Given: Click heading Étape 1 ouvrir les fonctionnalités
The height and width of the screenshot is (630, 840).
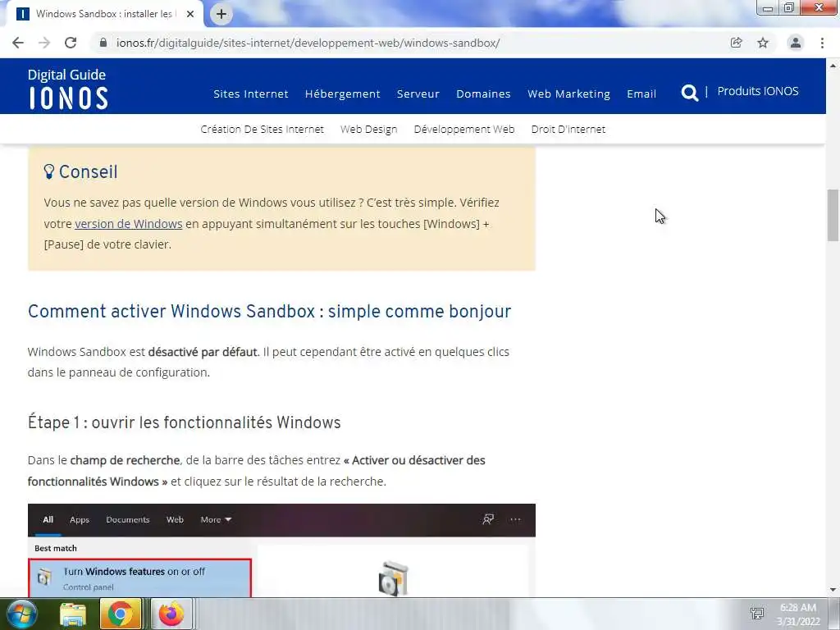Looking at the screenshot, I should pos(185,422).
